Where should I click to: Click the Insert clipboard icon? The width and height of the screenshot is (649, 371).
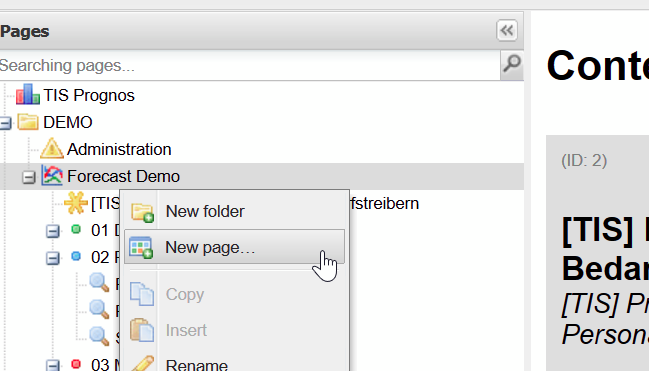[x=142, y=330]
